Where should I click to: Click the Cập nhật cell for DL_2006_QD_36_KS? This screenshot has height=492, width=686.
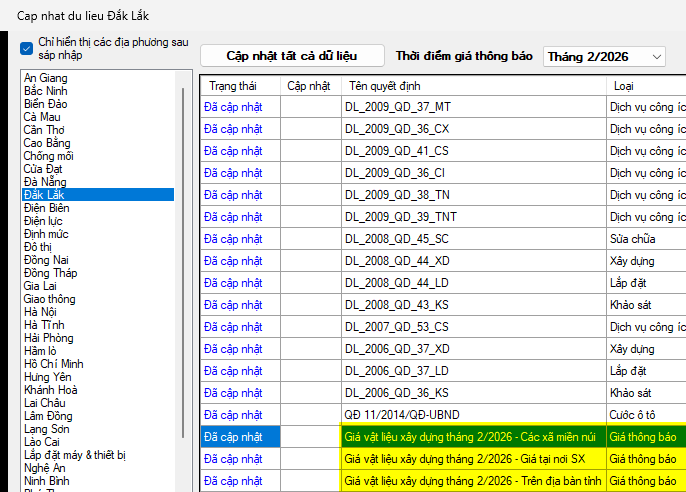tap(310, 393)
